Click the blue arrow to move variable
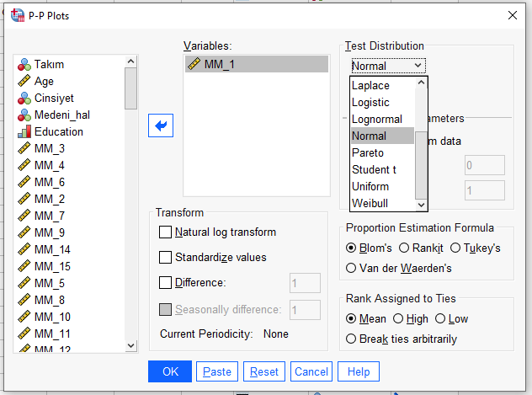The image size is (532, 395). (x=160, y=125)
